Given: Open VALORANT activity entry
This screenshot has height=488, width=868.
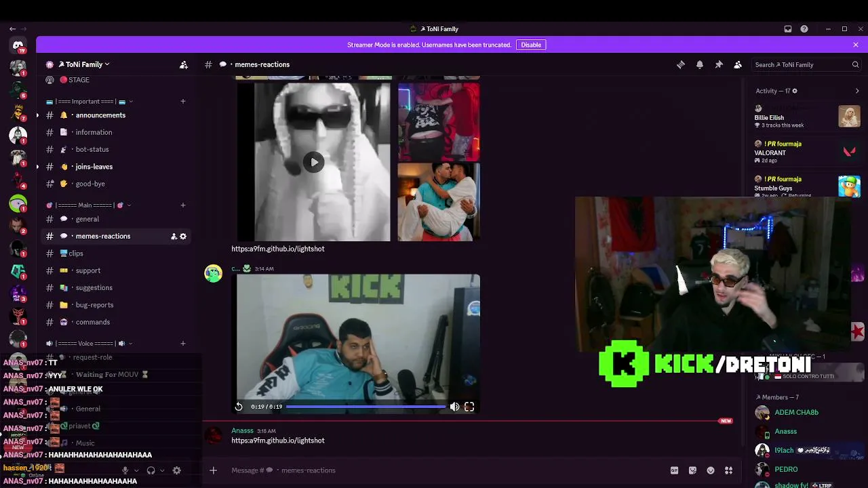Looking at the screenshot, I should tap(807, 152).
